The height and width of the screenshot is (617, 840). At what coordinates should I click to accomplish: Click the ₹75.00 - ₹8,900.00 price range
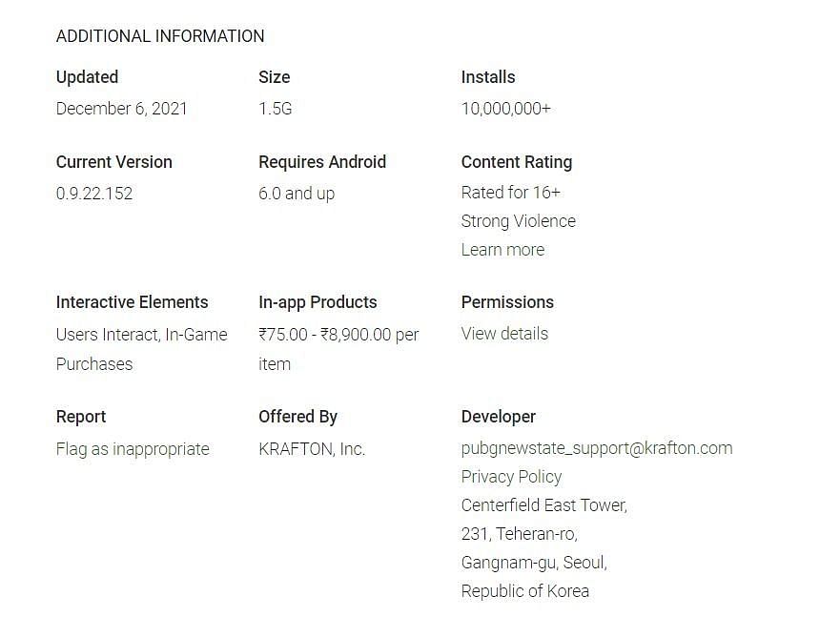point(338,335)
